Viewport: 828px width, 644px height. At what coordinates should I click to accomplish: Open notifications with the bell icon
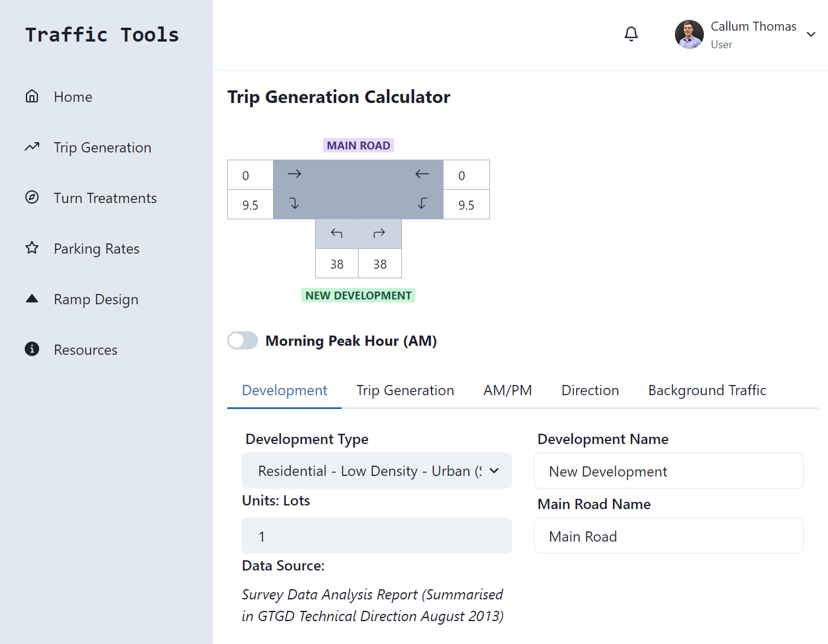click(631, 34)
